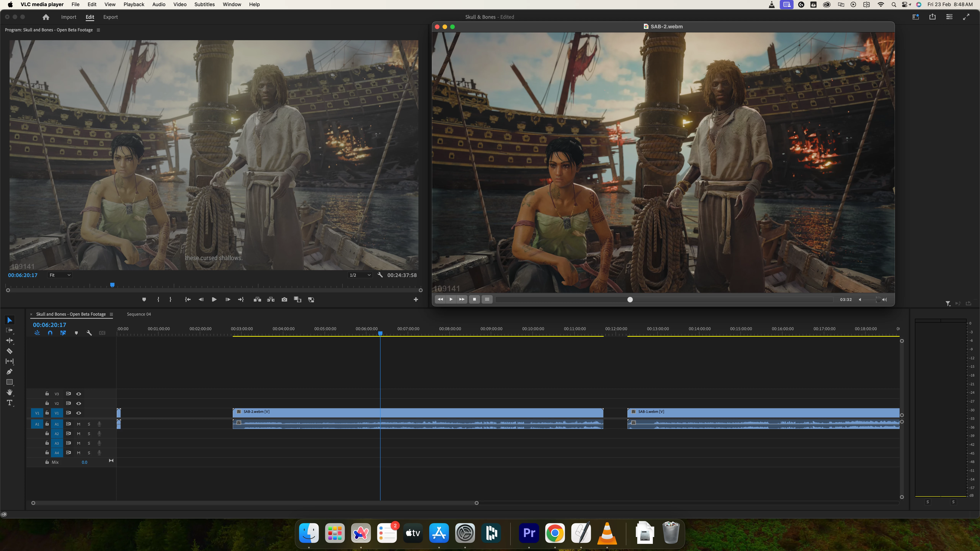
Task: Open the Fit zoom level dropdown
Action: coord(60,275)
